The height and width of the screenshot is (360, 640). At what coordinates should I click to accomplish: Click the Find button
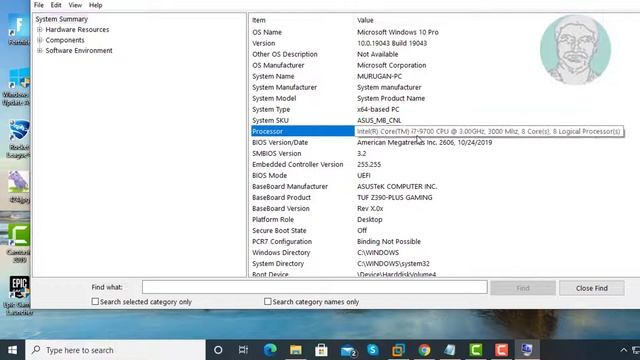click(x=523, y=288)
